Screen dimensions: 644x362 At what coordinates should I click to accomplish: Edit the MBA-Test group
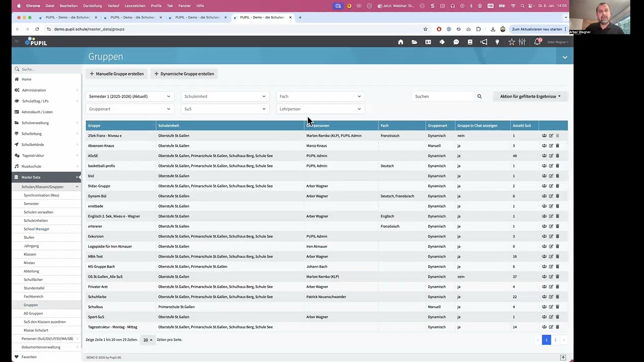pyautogui.click(x=551, y=256)
